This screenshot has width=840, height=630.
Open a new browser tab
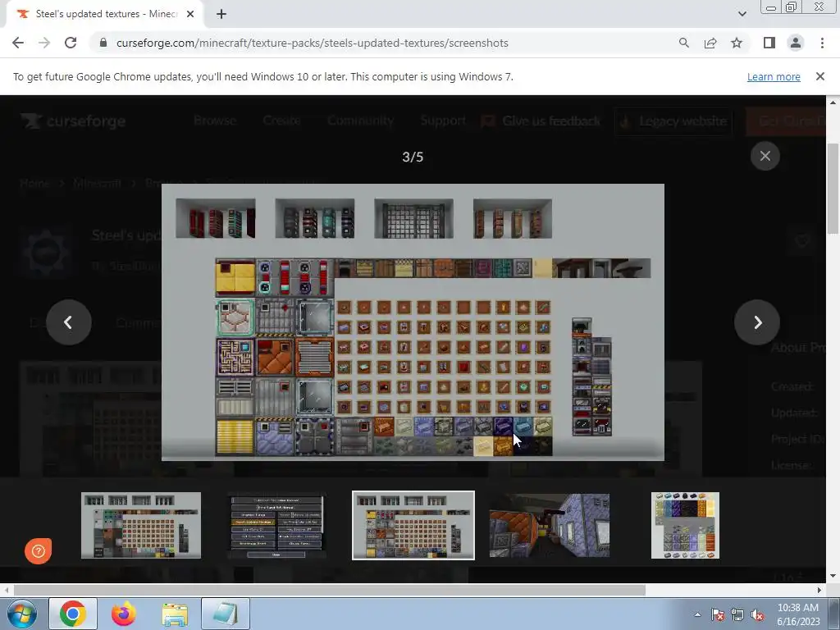coord(221,14)
